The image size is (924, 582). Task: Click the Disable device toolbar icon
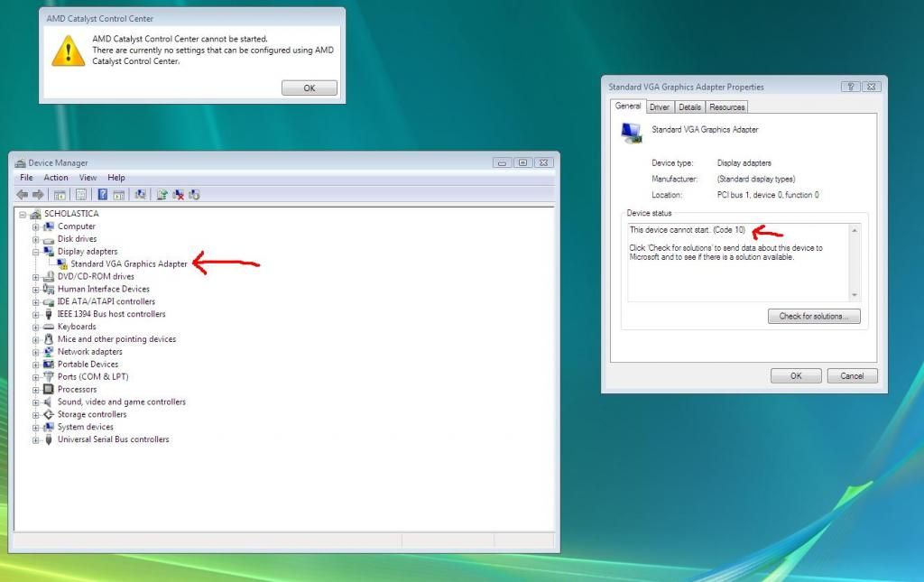click(x=194, y=194)
